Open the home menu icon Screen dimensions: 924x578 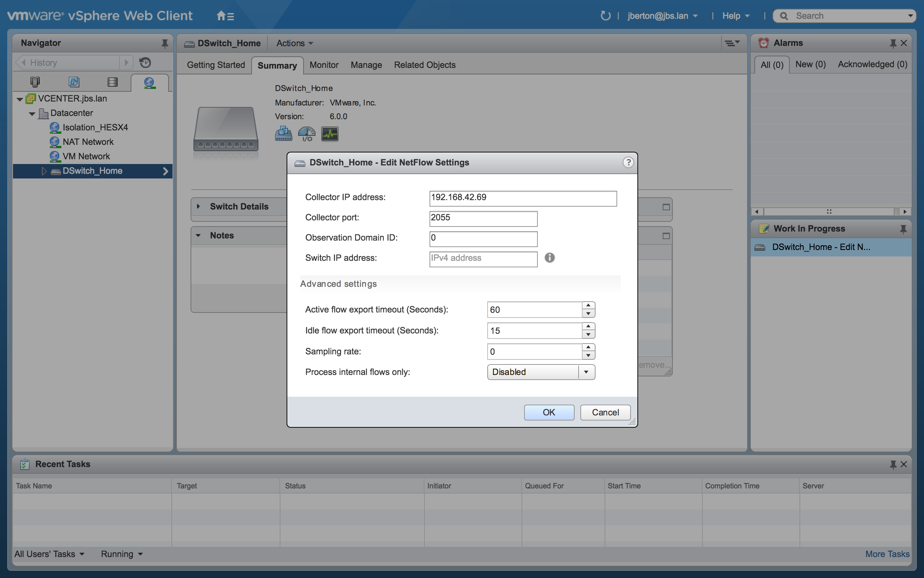point(225,16)
